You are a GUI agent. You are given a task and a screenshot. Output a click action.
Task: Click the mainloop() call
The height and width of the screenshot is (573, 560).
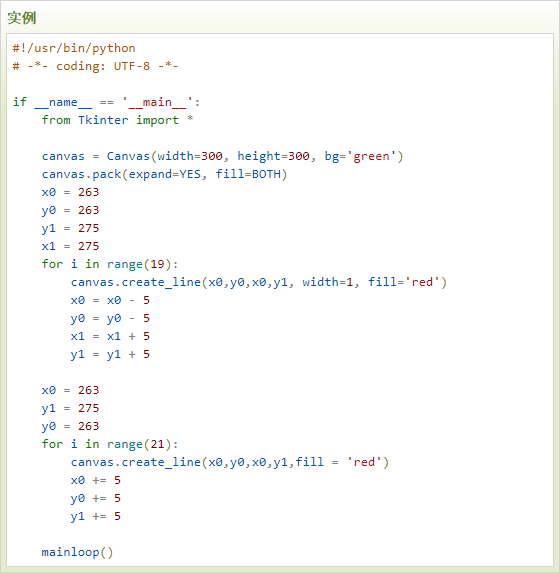coord(77,552)
